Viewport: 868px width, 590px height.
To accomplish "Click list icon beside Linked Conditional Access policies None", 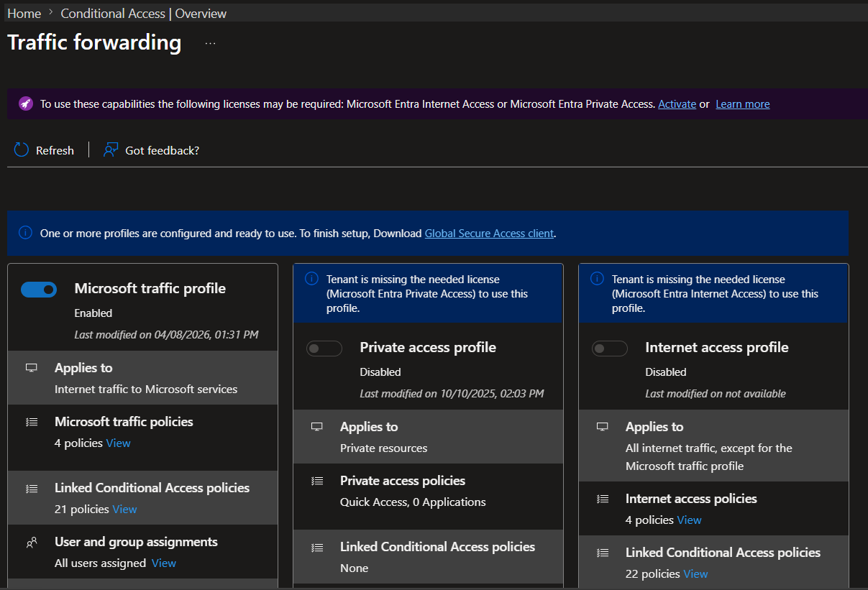I will click(316, 547).
